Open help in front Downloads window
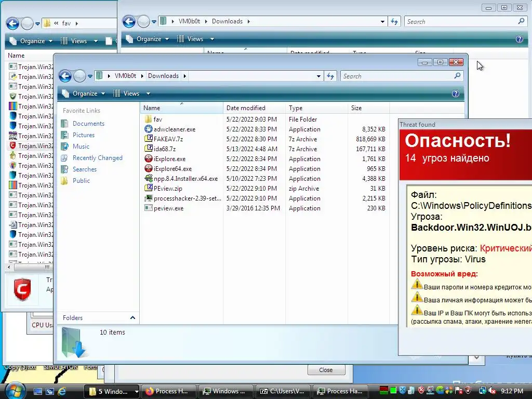532x399 pixels. (456, 94)
